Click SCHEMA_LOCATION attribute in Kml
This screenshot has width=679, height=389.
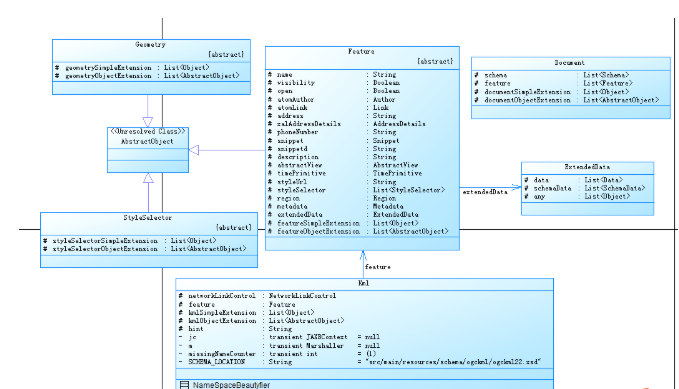(359, 362)
